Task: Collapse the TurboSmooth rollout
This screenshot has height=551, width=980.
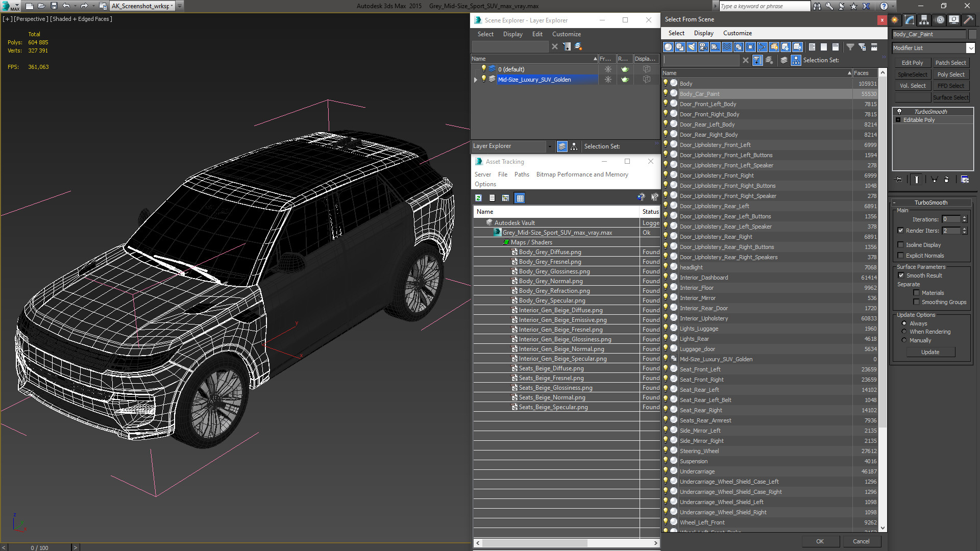Action: tap(930, 203)
